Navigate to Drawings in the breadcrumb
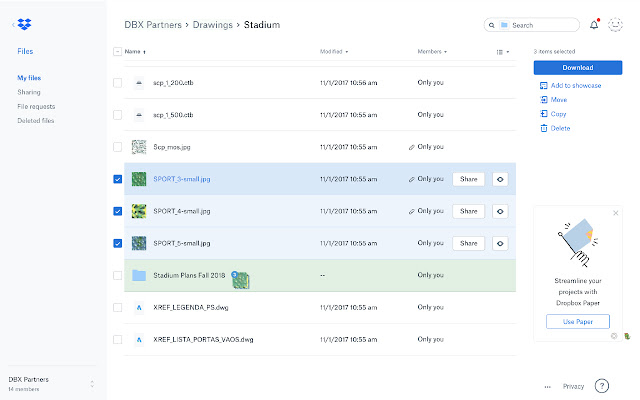The height and width of the screenshot is (400, 640). (214, 24)
